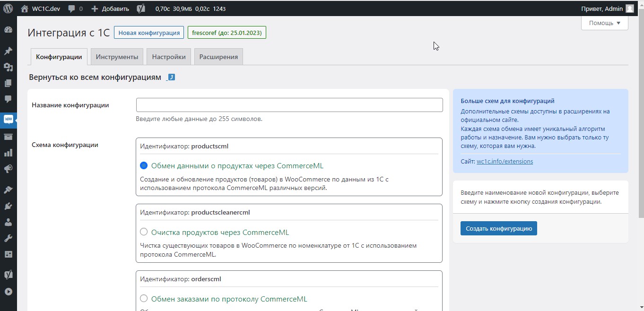The width and height of the screenshot is (644, 311).
Task: Switch to the Инструменты tab
Action: (117, 57)
